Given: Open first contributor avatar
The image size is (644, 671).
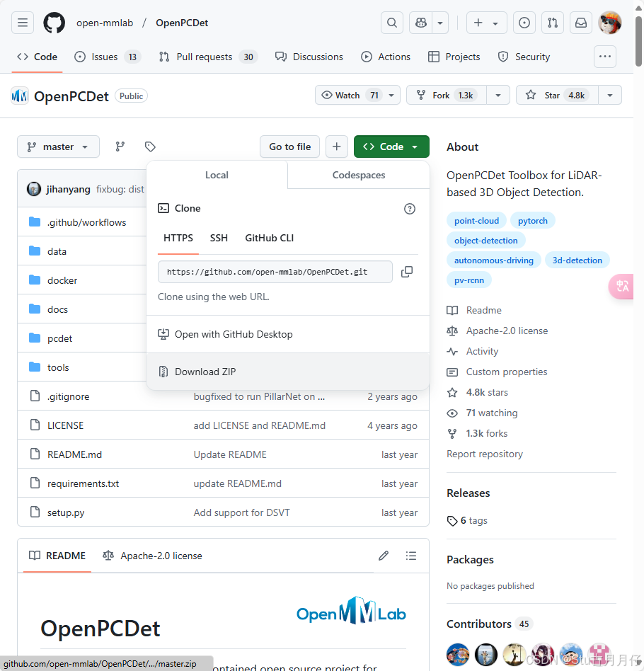Looking at the screenshot, I should tap(458, 654).
